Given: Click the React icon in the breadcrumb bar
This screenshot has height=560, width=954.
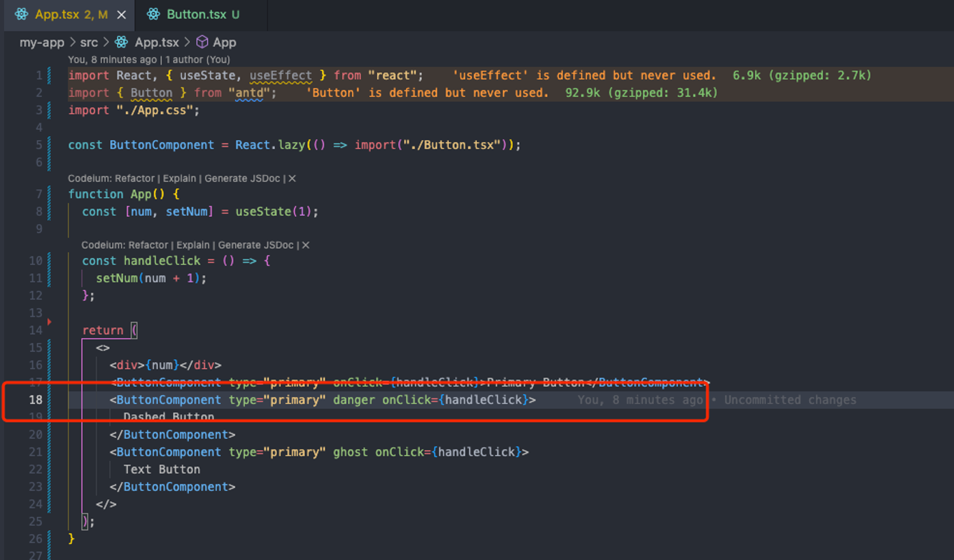Looking at the screenshot, I should [x=121, y=42].
